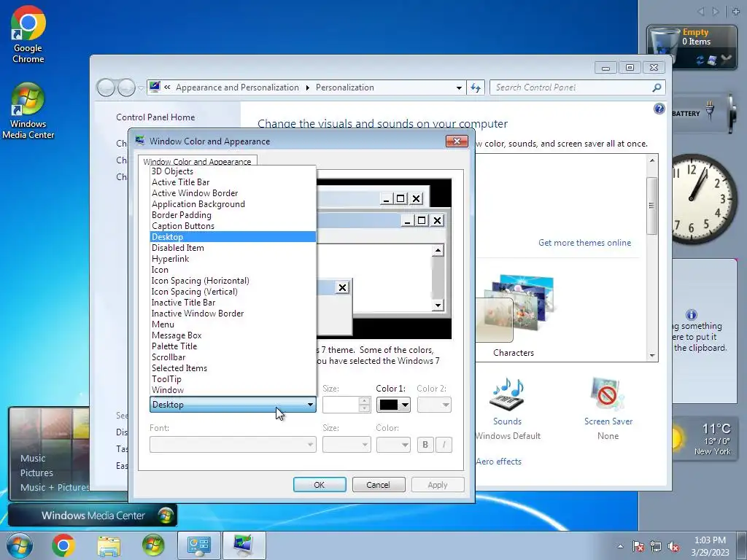Image resolution: width=747 pixels, height=560 pixels.
Task: Open the disabled Color 2 dropdown
Action: (434, 405)
